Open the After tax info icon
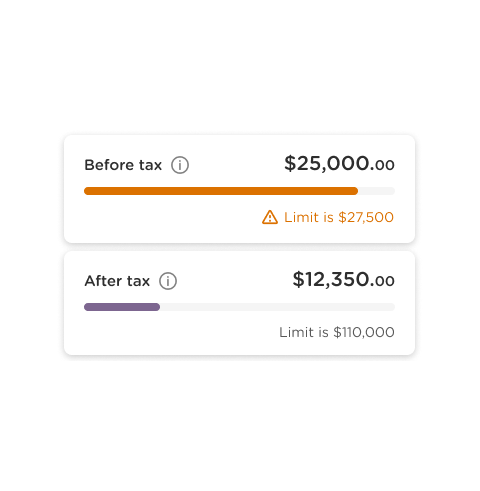480x491 pixels. coord(168,281)
